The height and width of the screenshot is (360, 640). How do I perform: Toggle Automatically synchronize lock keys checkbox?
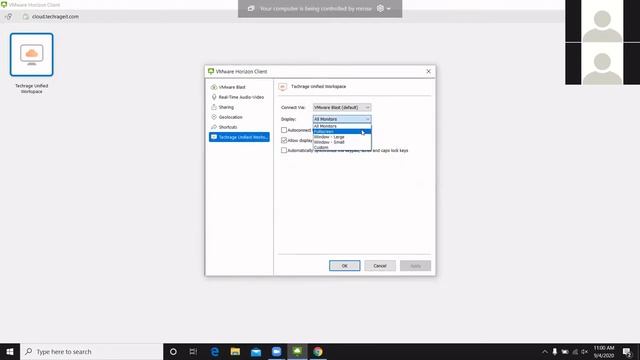click(x=284, y=150)
